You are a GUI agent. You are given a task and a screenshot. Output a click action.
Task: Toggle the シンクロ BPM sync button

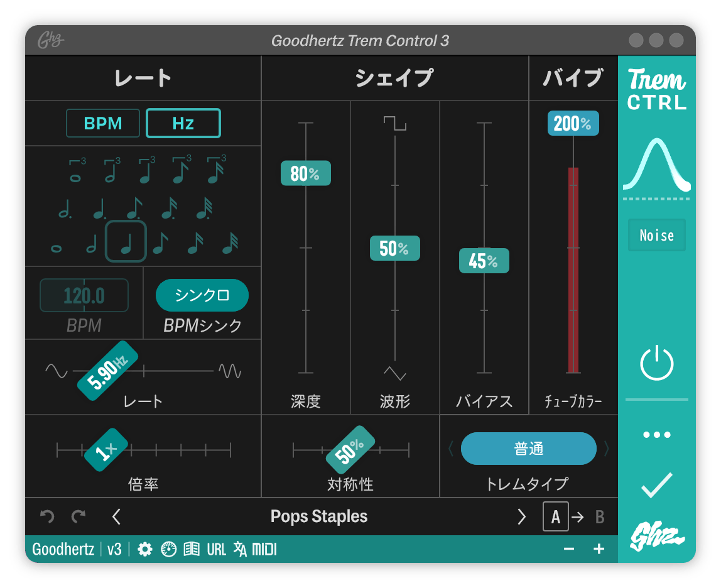point(202,295)
